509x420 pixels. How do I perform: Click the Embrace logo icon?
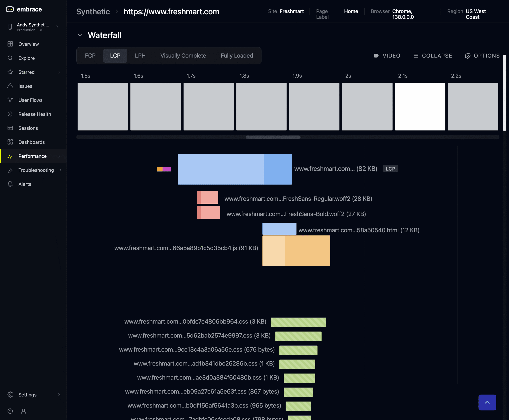click(10, 9)
